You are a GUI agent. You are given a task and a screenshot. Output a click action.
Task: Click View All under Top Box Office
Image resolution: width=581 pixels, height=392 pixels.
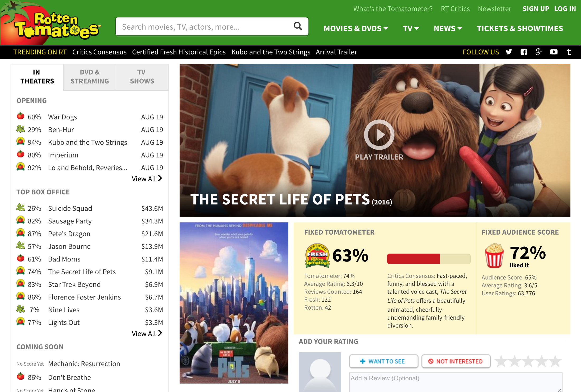(147, 333)
